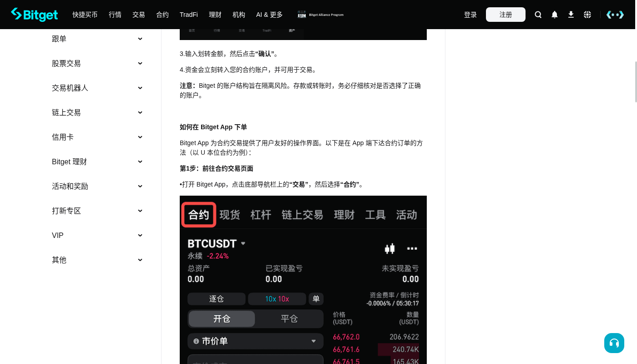Viewport: 637px width, 364px height.
Task: Click the download app icon
Action: click(571, 15)
